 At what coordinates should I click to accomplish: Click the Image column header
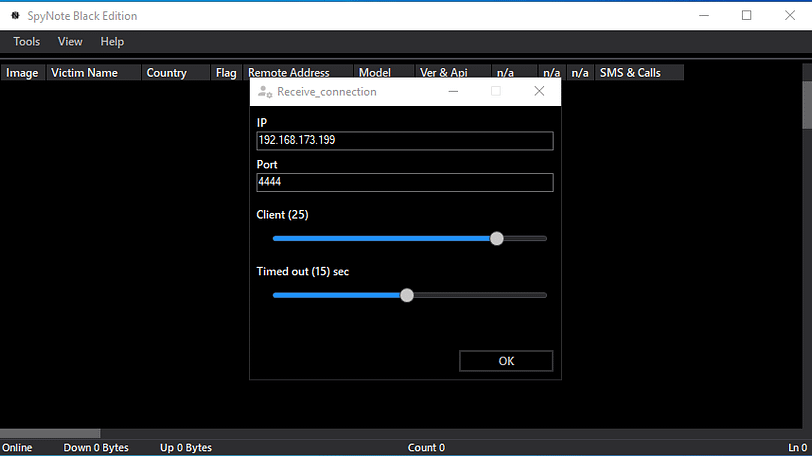tap(22, 72)
